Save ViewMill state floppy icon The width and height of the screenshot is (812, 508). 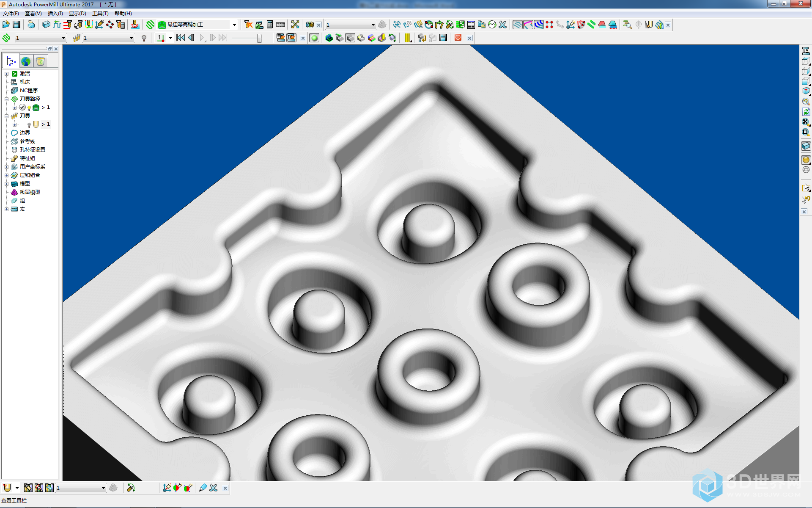point(443,38)
